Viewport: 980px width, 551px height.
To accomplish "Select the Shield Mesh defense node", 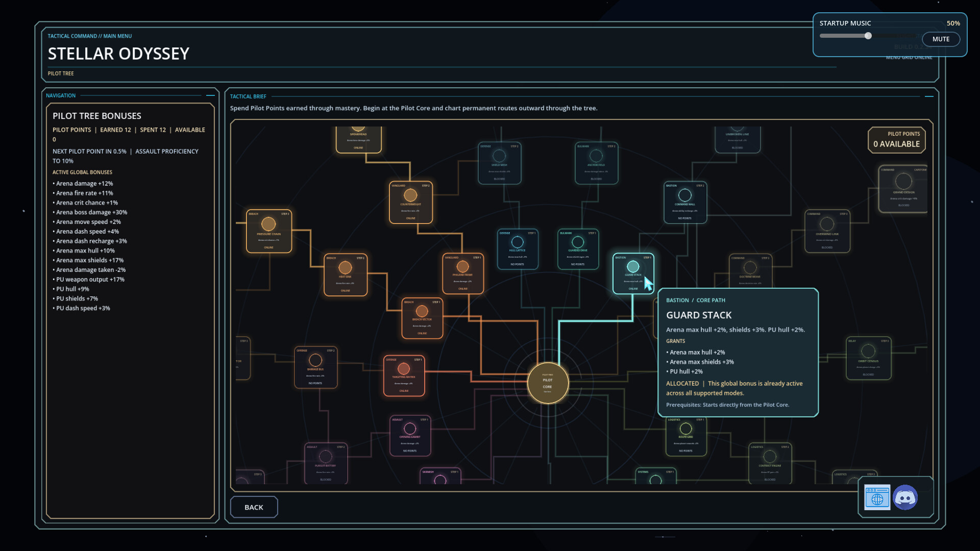I will click(x=499, y=163).
